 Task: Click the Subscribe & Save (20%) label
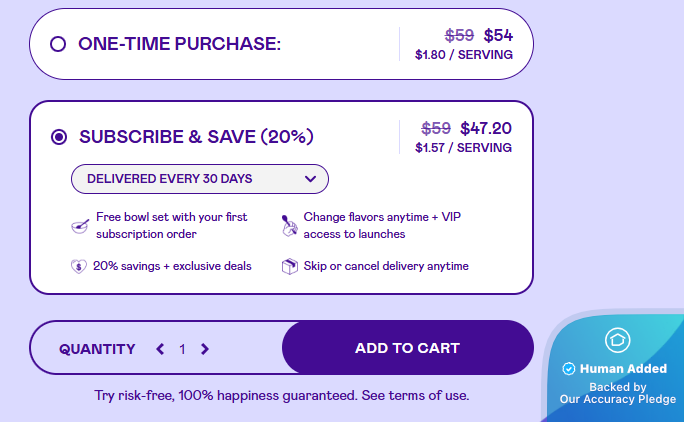click(x=196, y=137)
